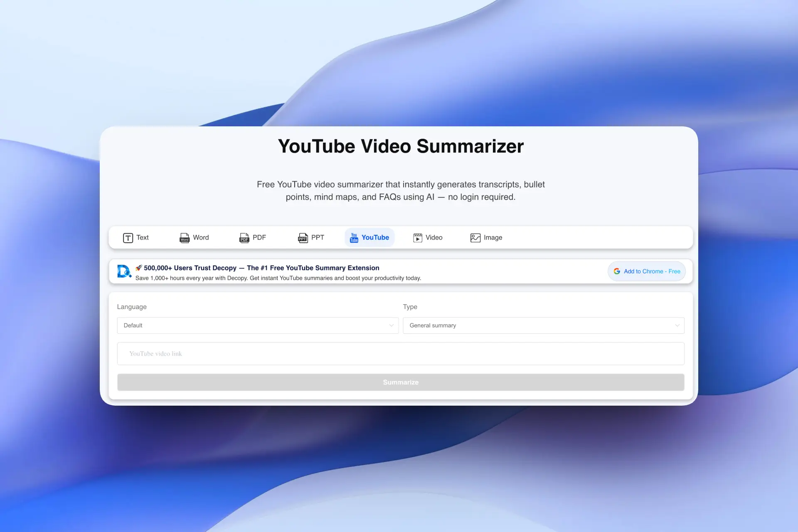Click the Decopy logo in banner
The image size is (798, 532).
(x=124, y=271)
